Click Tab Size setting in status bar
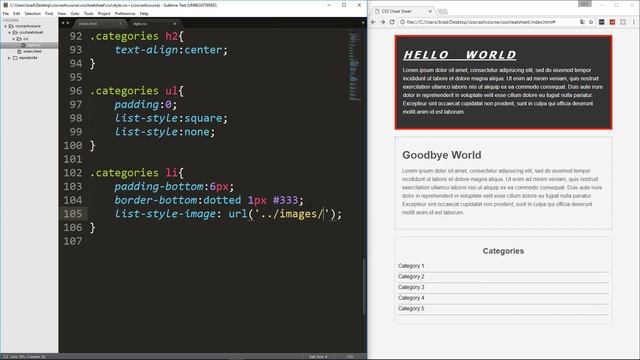 point(318,357)
